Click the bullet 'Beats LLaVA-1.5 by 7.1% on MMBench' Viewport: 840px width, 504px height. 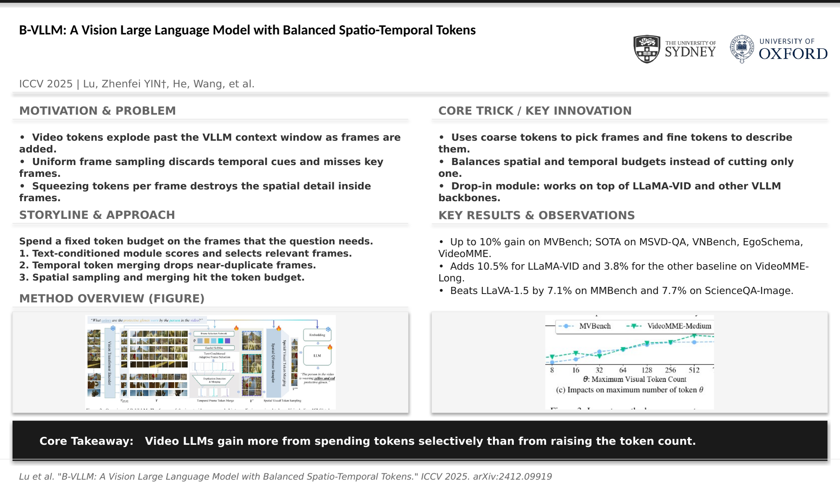click(616, 291)
